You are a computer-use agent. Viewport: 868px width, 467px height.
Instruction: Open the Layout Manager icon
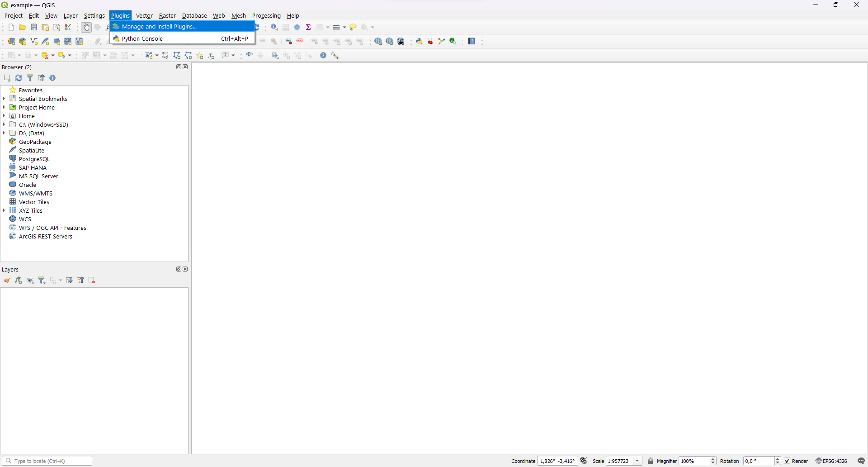click(57, 27)
